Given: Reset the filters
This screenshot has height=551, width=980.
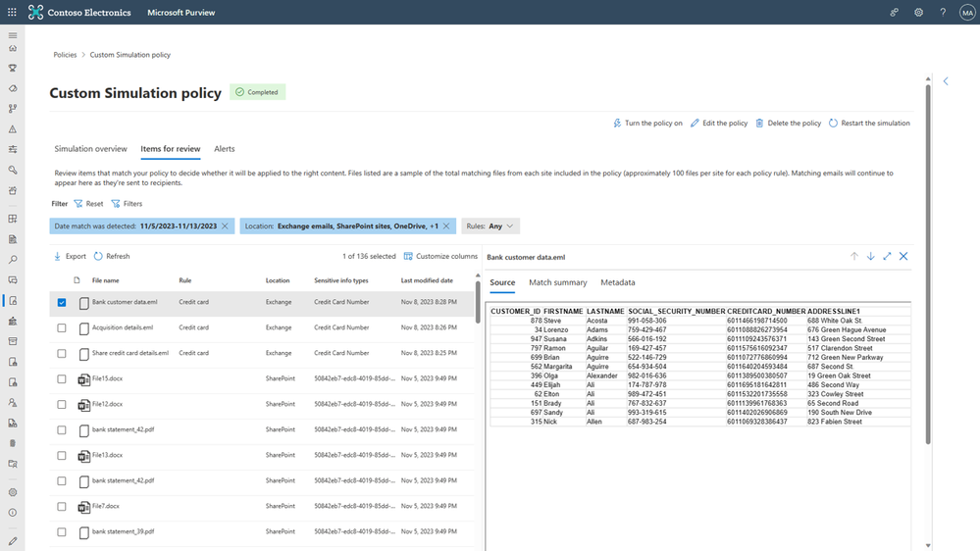Looking at the screenshot, I should pyautogui.click(x=88, y=204).
